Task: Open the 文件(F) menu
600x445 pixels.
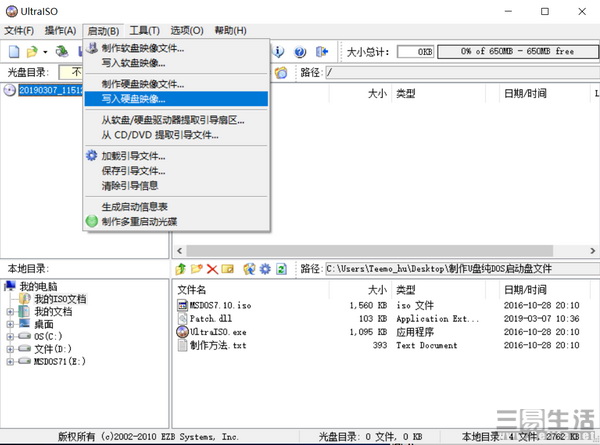Action: coord(19,31)
